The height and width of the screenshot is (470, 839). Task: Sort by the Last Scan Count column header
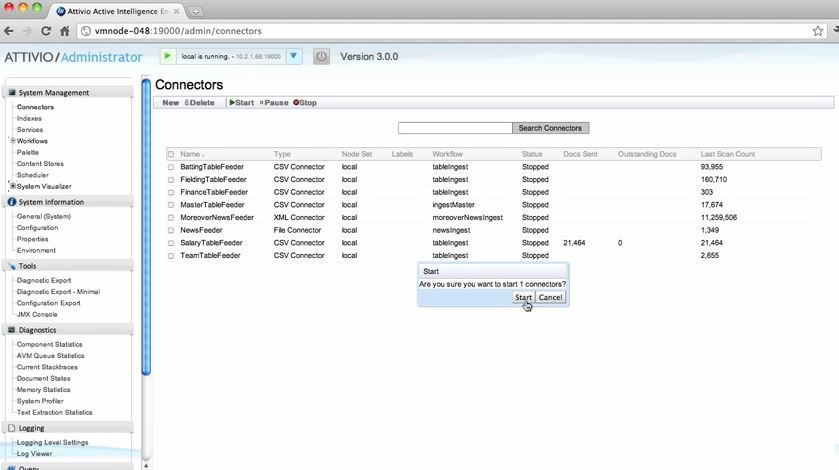(728, 154)
